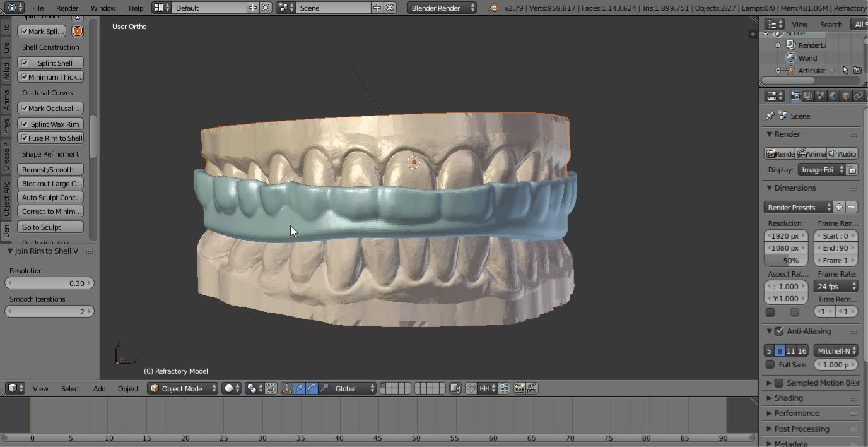
Task: Open the pivot point selector
Action: pos(255,388)
